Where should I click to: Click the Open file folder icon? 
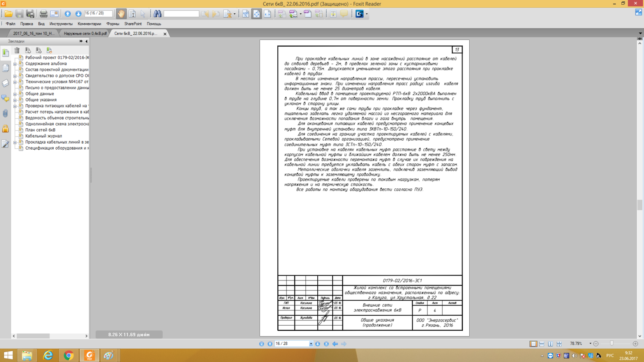(9, 14)
